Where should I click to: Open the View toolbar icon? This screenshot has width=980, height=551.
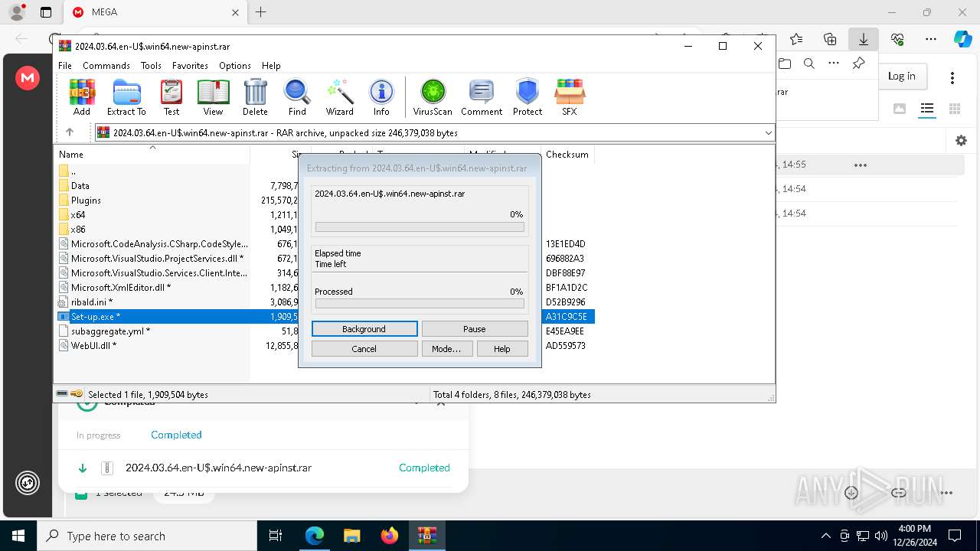tap(213, 97)
